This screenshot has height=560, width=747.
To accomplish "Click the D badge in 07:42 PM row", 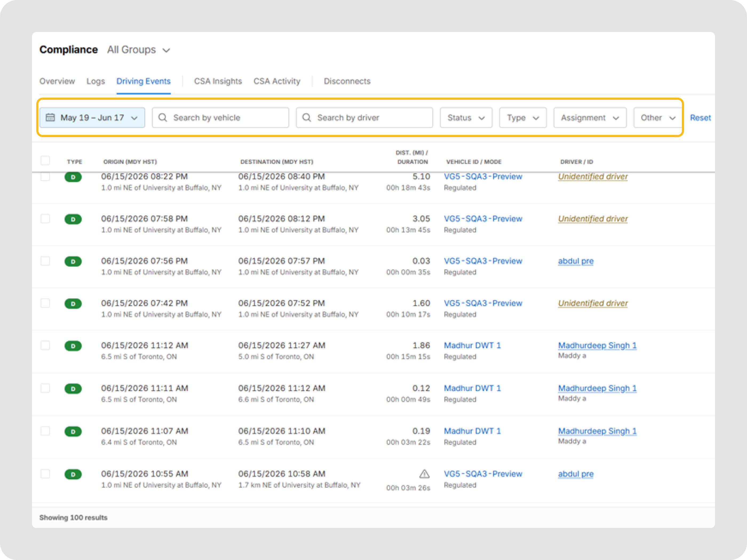I will [73, 304].
